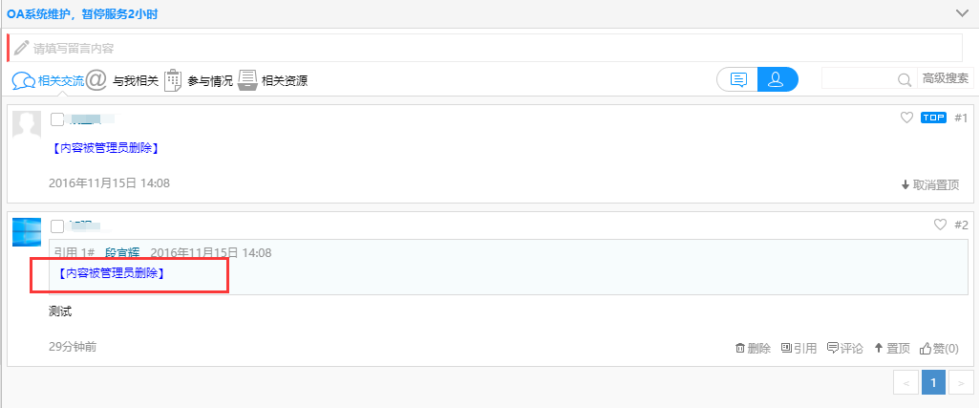
Task: Go to the next page arrow
Action: click(x=962, y=382)
